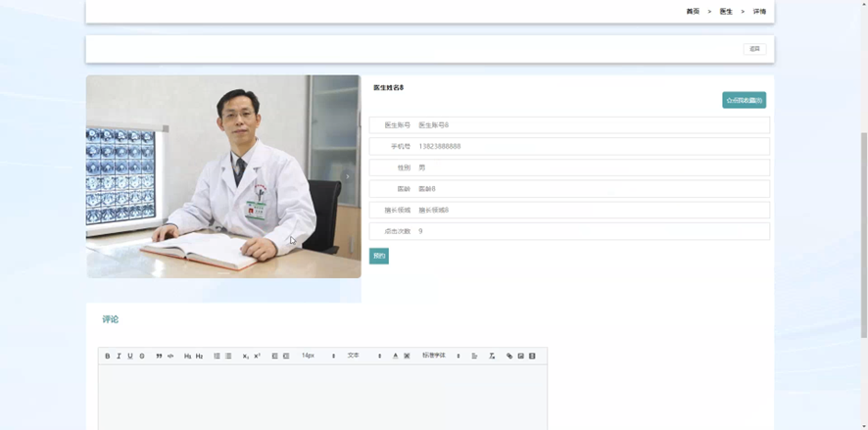Image resolution: width=868 pixels, height=430 pixels.
Task: Open the text alignment options
Action: click(474, 356)
